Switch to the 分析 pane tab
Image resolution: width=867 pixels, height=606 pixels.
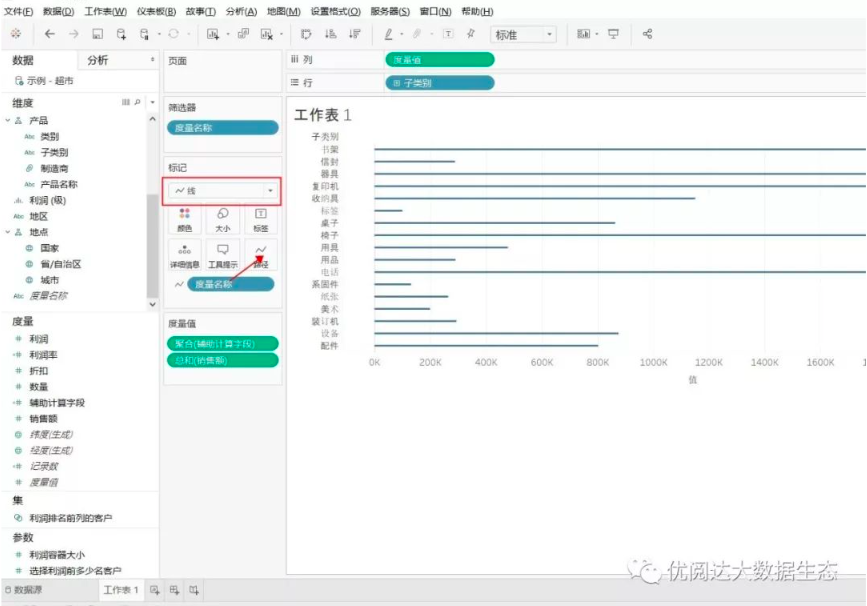pos(98,60)
